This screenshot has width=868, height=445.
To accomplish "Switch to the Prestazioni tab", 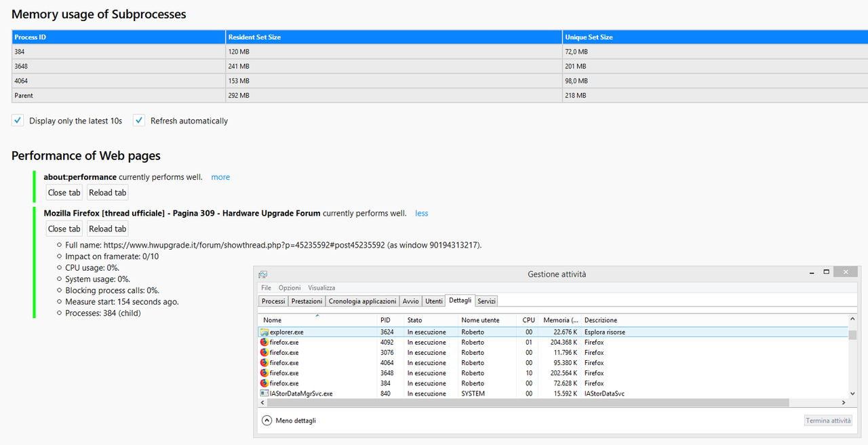I will point(307,301).
